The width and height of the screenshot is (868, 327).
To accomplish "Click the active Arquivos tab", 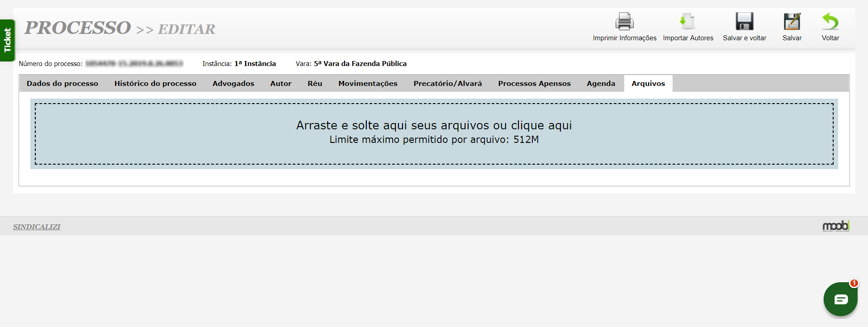I will (648, 84).
